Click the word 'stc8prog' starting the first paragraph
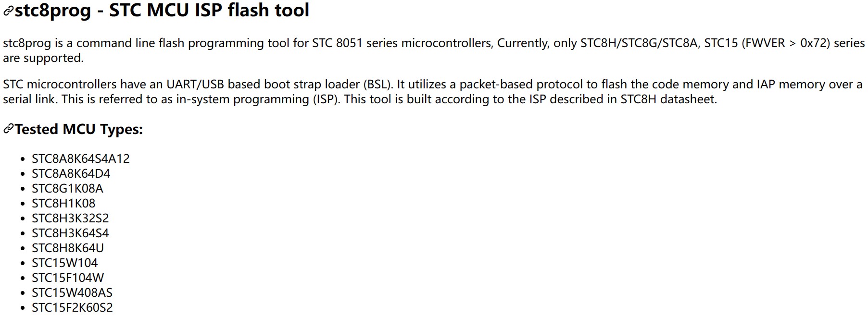Image resolution: width=868 pixels, height=316 pixels. 27,43
